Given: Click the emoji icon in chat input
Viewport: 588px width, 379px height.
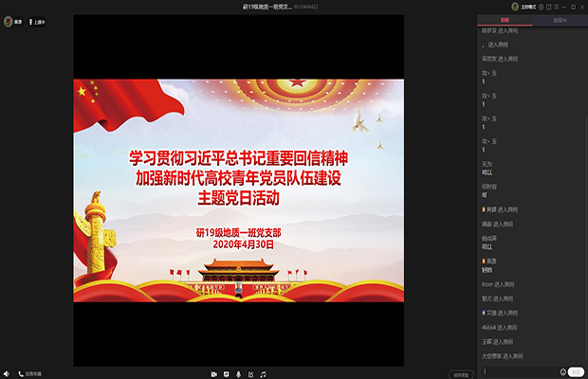Looking at the screenshot, I should pos(563,371).
